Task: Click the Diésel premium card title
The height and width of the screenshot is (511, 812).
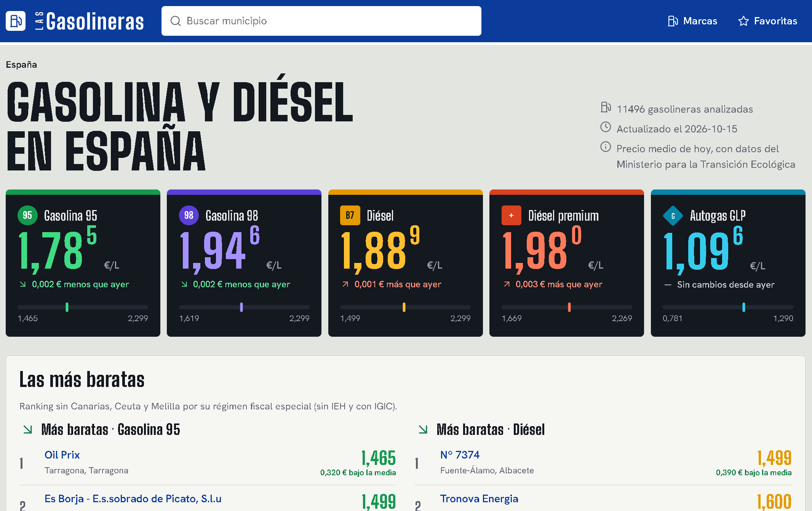Action: point(563,216)
